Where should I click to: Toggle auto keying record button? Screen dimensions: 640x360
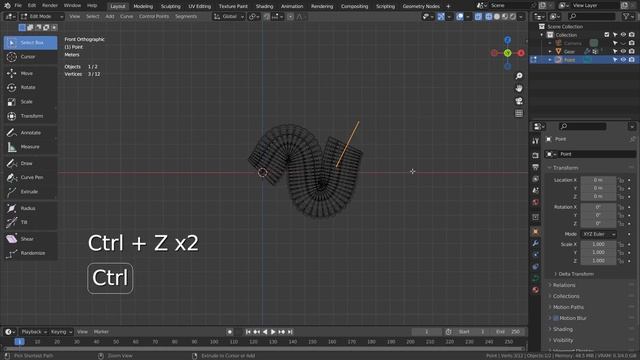coord(230,332)
